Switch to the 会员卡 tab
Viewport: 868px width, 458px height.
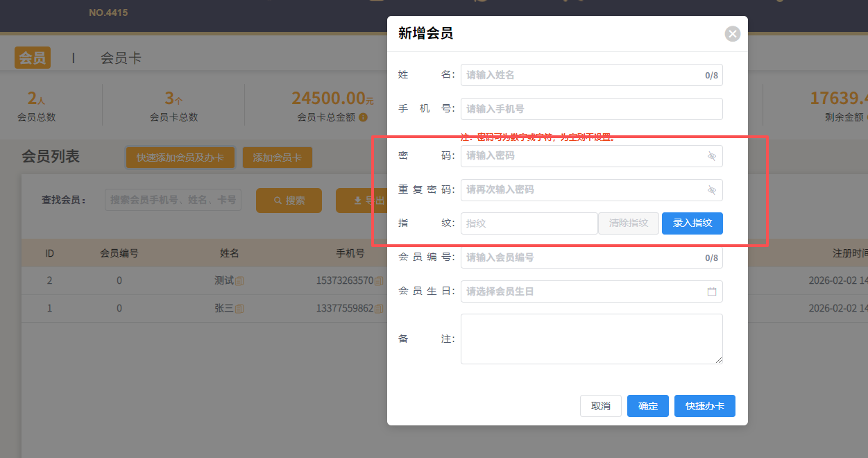click(x=121, y=58)
